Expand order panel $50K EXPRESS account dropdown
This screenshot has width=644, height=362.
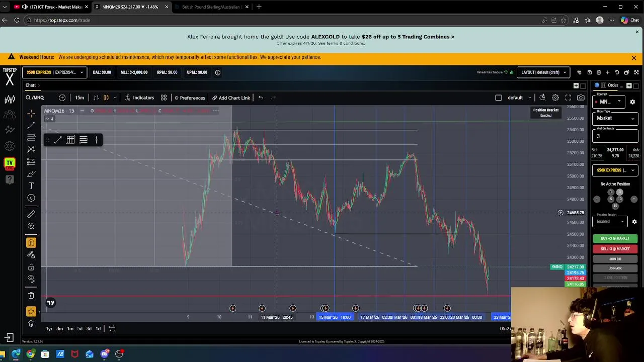615,170
